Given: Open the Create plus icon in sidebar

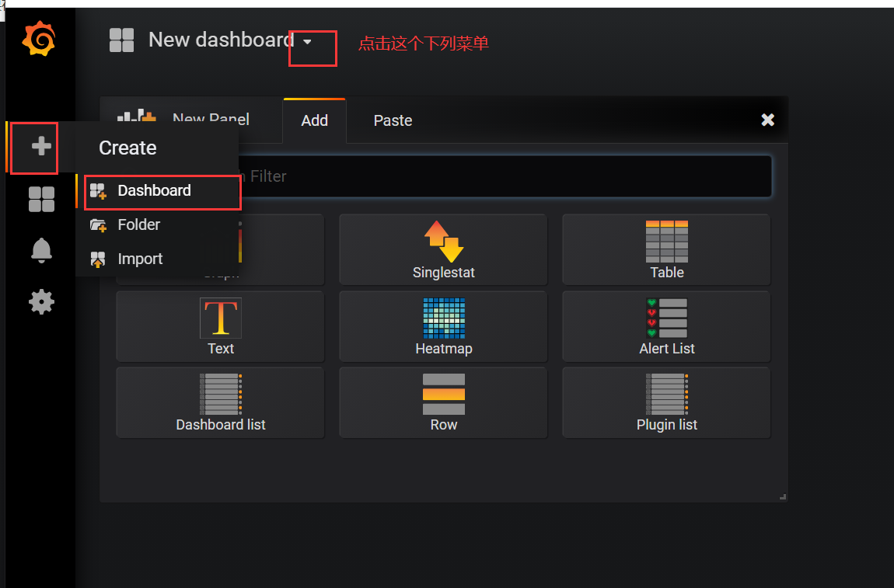Looking at the screenshot, I should 41,146.
